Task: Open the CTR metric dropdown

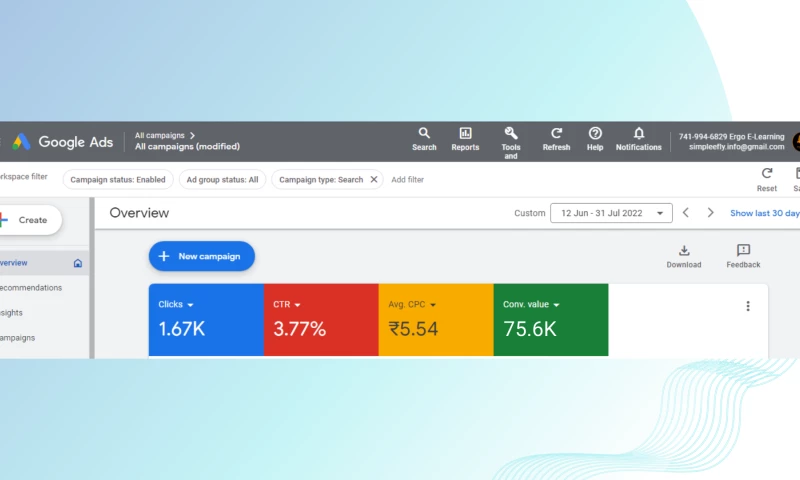Action: point(287,305)
